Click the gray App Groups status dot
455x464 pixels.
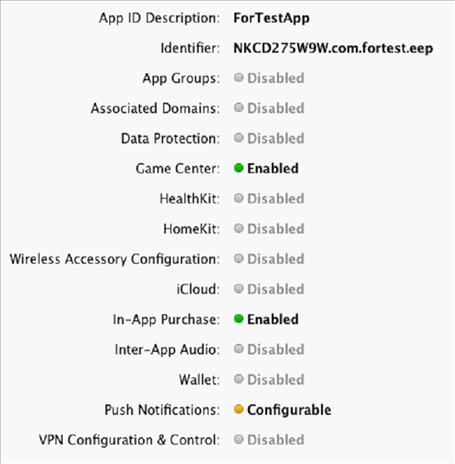pyautogui.click(x=239, y=78)
